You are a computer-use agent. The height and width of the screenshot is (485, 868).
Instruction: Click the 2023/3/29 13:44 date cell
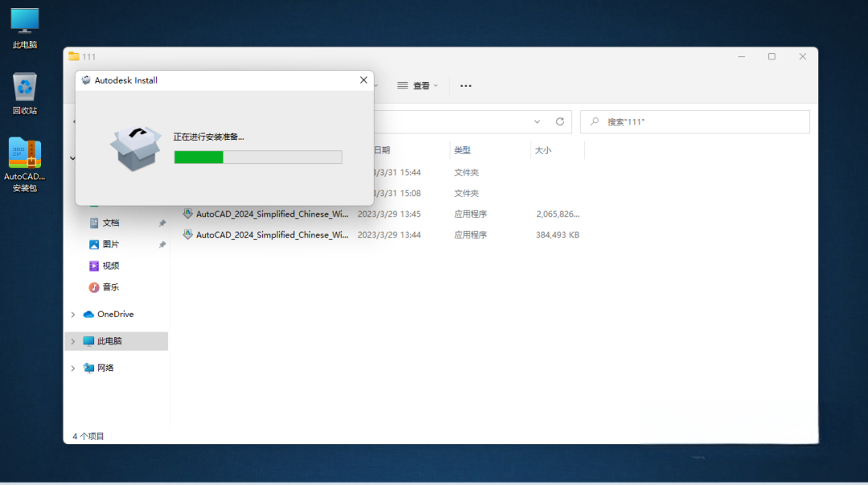pyautogui.click(x=389, y=235)
